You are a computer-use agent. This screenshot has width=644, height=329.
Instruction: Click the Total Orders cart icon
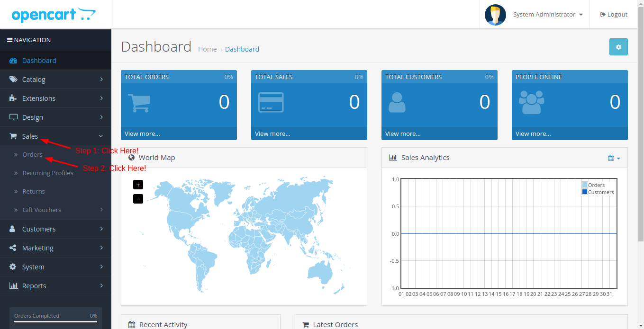tap(139, 103)
